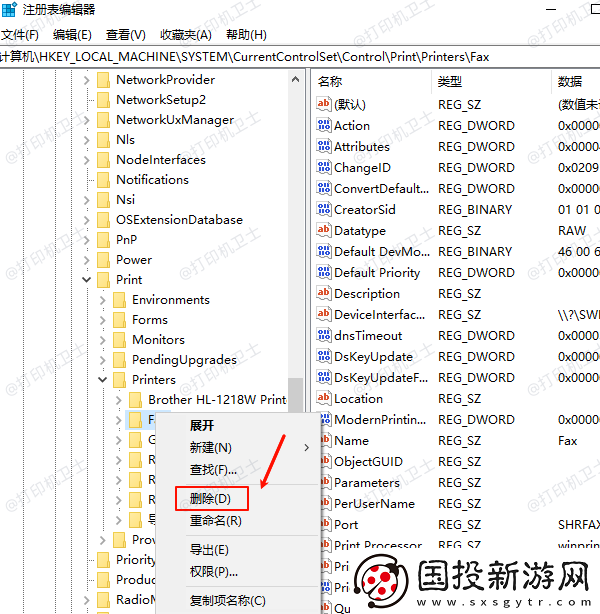This screenshot has height=614, width=600.
Task: Click the Forms folder icon
Action: click(x=119, y=320)
